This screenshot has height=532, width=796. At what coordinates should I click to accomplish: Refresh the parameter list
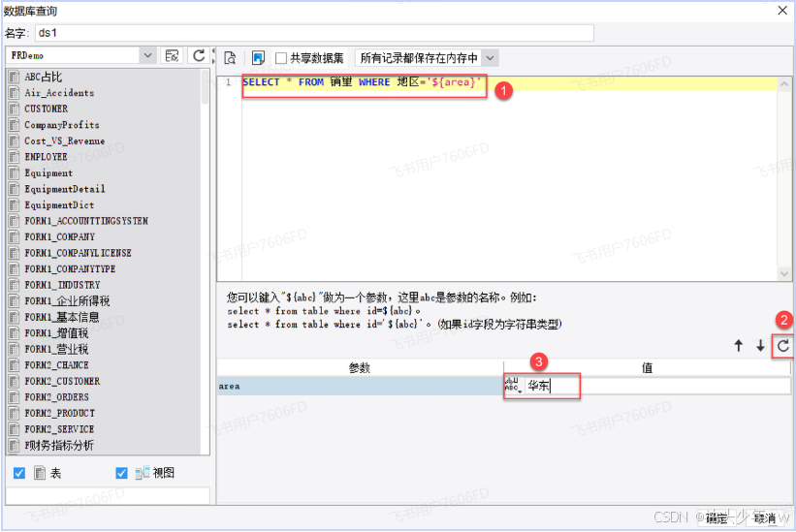[x=783, y=346]
